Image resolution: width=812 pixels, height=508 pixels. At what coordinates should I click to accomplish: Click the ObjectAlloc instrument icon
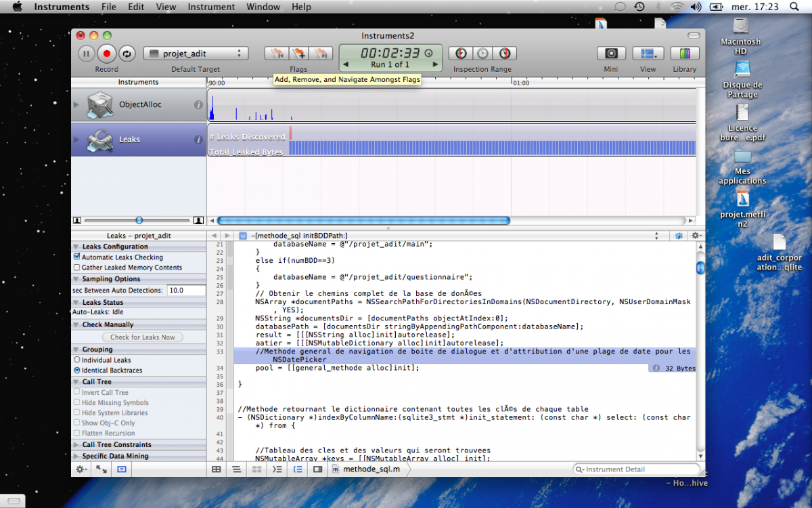[99, 105]
